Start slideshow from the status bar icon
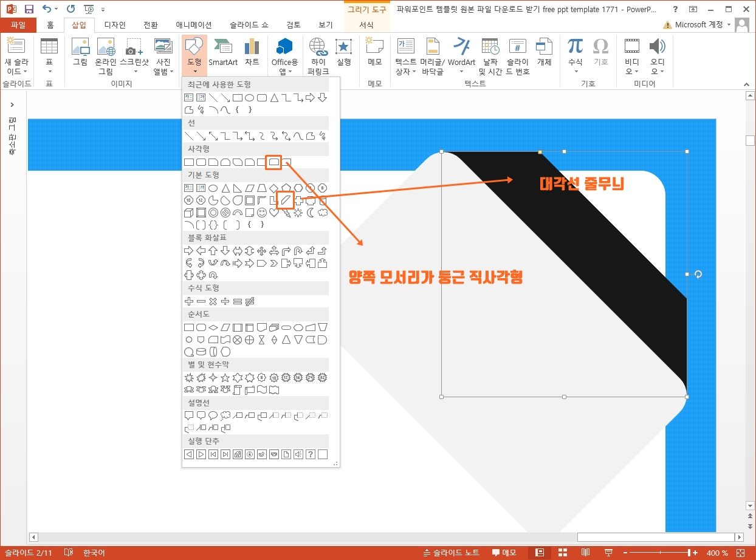Screen dimensions: 756x560 click(608, 552)
